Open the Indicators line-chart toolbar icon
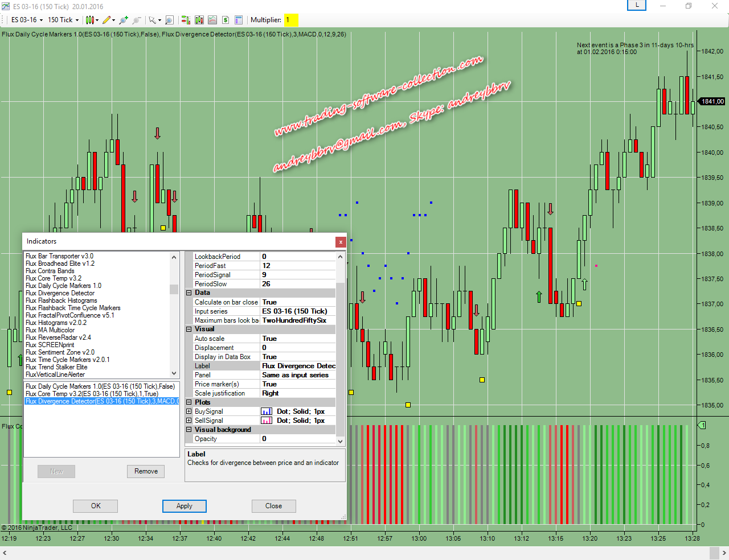Viewport: 729px width, 560px height. [x=212, y=20]
